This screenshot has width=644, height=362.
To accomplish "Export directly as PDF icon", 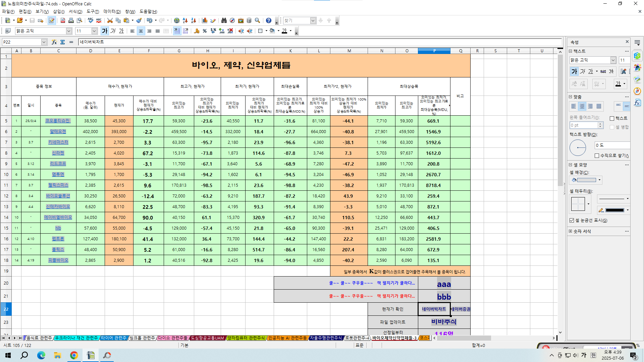I will click(63, 21).
